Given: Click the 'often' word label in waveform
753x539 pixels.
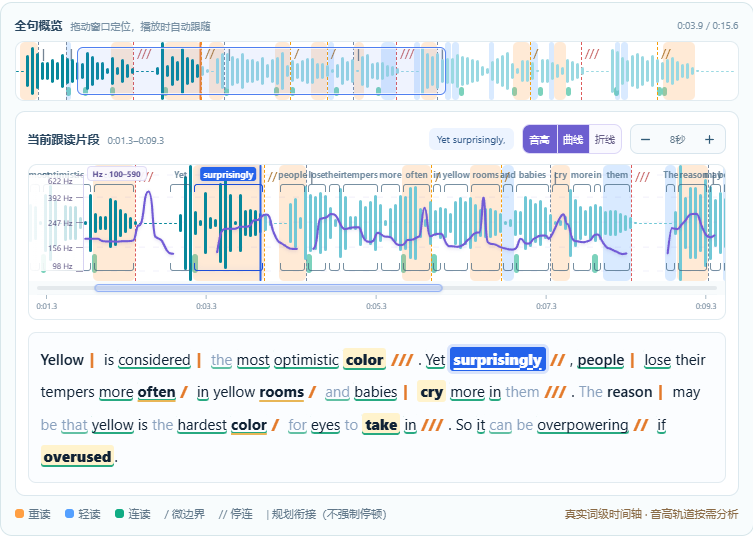Looking at the screenshot, I should pyautogui.click(x=416, y=175).
